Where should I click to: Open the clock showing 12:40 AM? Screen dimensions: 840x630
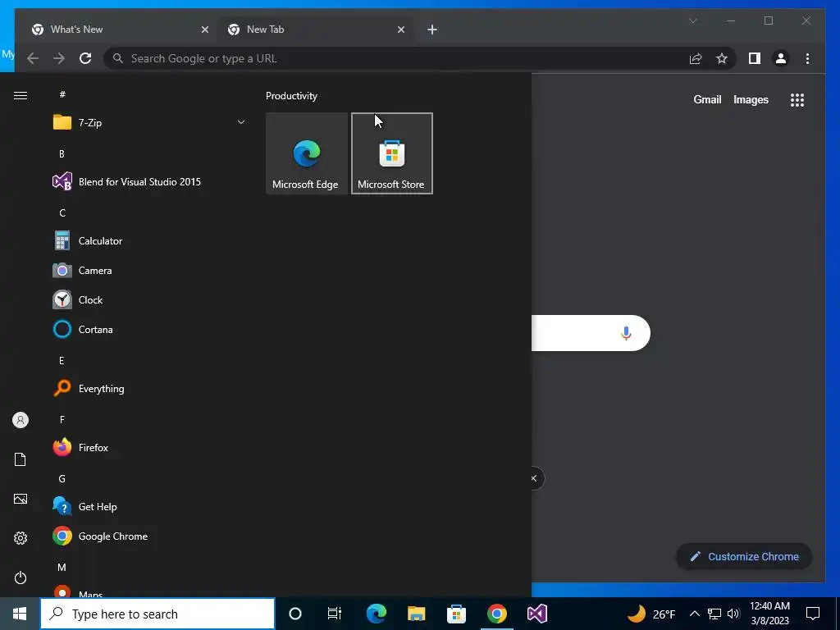click(x=769, y=614)
